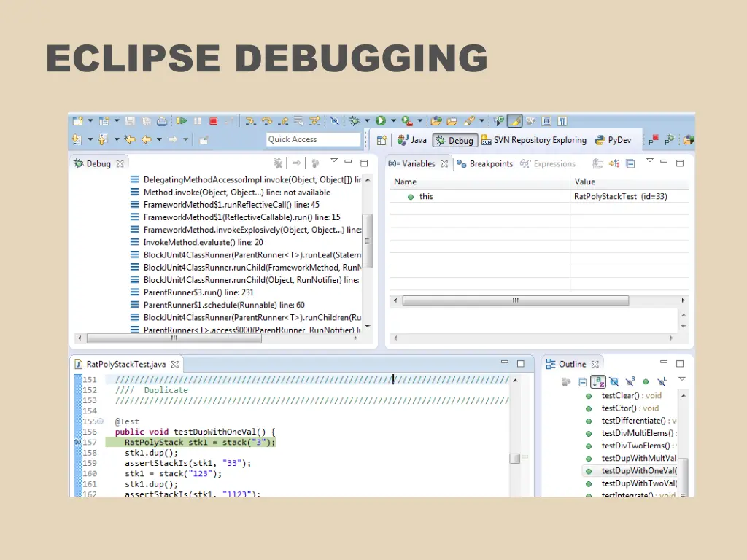
Task: Click the Resume button in debug toolbar
Action: pyautogui.click(x=182, y=120)
